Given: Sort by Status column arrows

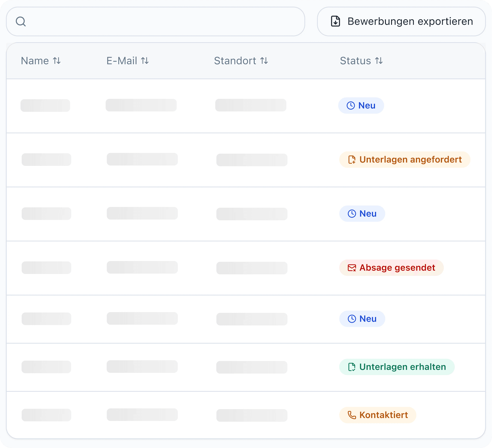Looking at the screenshot, I should (x=379, y=61).
